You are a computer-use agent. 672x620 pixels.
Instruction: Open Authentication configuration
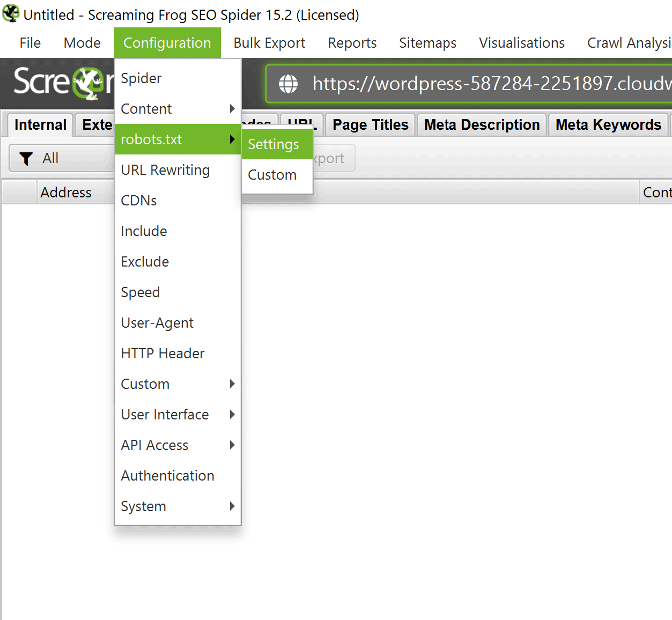click(178, 476)
